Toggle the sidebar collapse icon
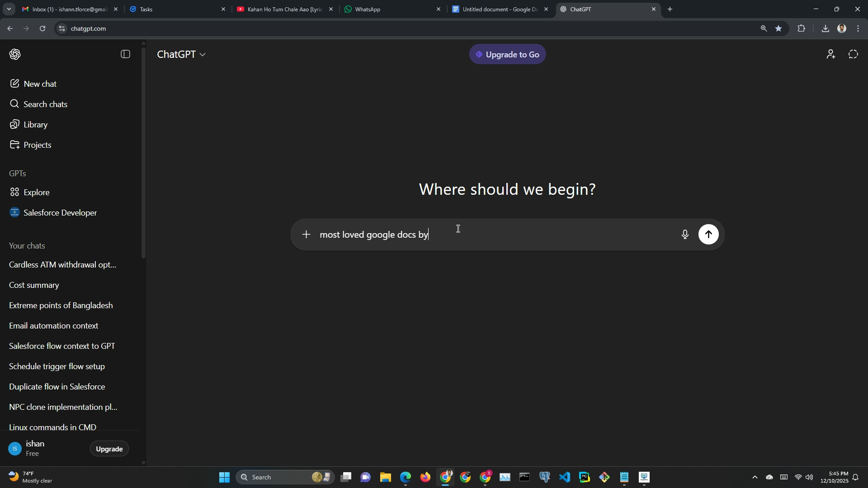 pyautogui.click(x=126, y=54)
